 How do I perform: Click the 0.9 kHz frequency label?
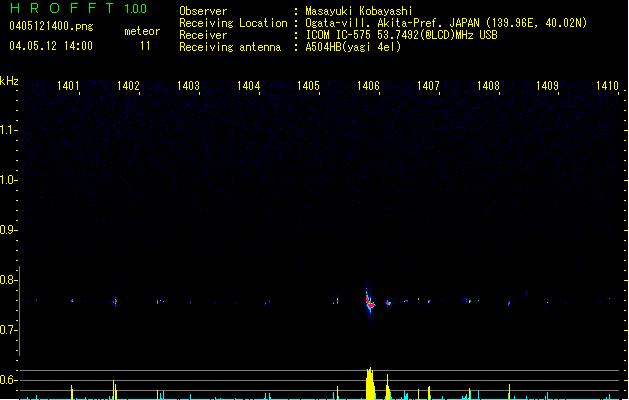pyautogui.click(x=8, y=230)
